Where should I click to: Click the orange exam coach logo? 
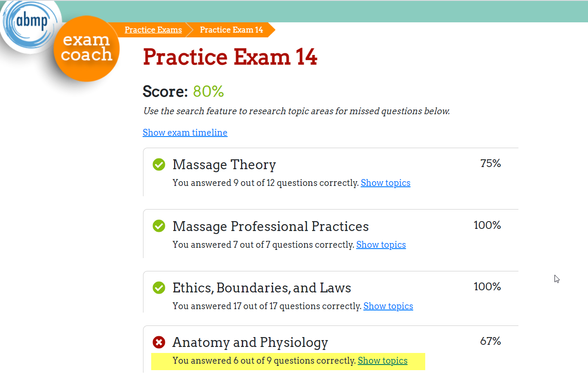click(x=86, y=49)
